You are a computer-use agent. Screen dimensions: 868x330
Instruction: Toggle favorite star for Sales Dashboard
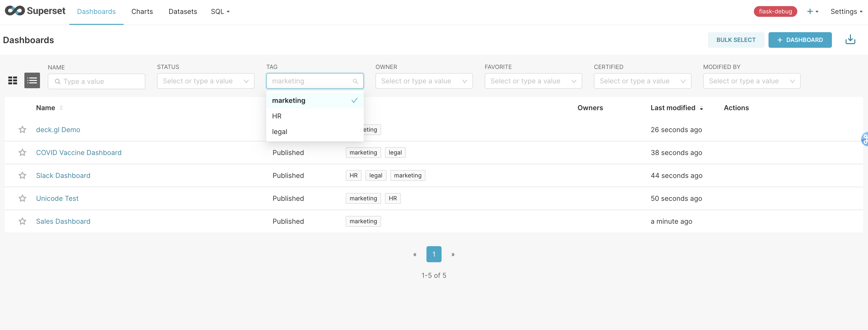[22, 221]
